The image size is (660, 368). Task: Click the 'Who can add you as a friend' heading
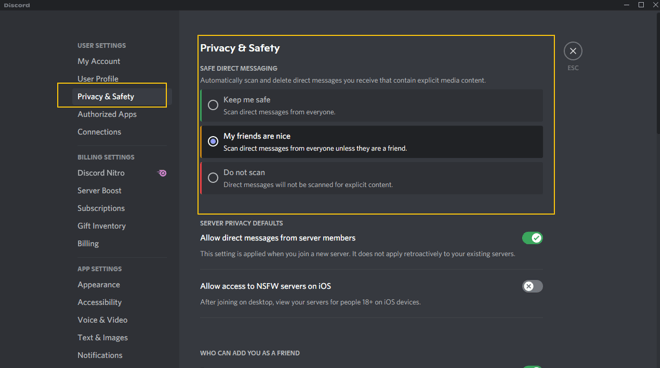pyautogui.click(x=250, y=353)
